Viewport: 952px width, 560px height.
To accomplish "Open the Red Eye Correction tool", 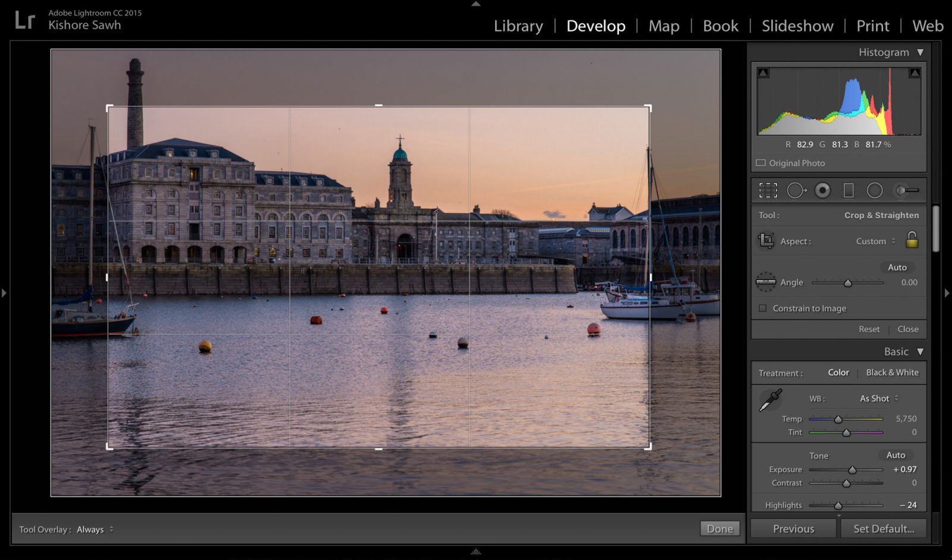I will (x=823, y=190).
